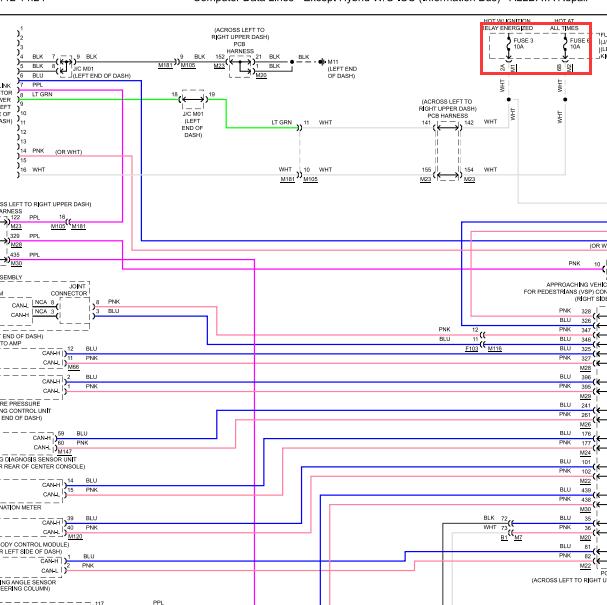Click connector reference B1
This screenshot has height=605, width=607.
coord(504,537)
